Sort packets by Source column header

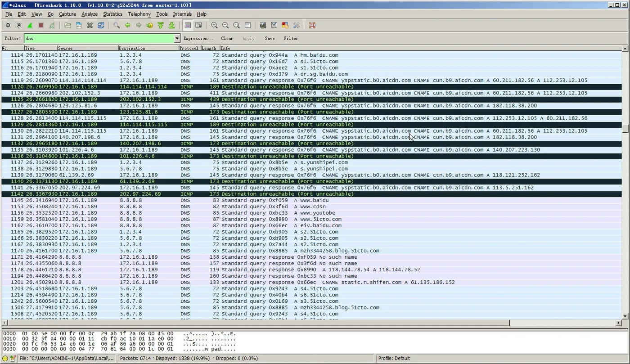tap(88, 48)
